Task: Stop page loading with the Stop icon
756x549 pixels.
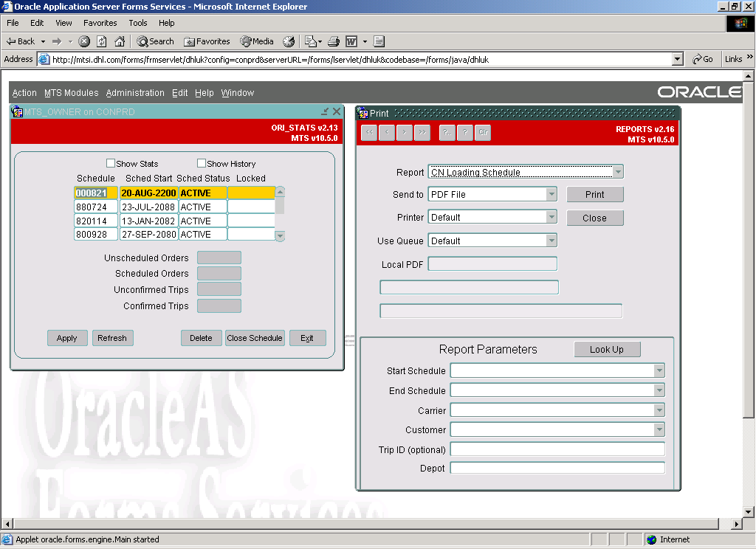Action: click(x=84, y=41)
